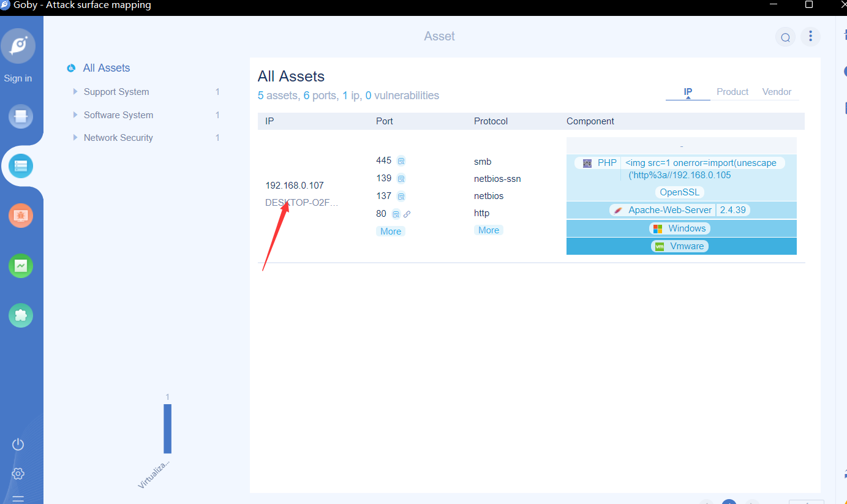This screenshot has height=504, width=847.
Task: Click the netbios protocol entry
Action: [489, 196]
